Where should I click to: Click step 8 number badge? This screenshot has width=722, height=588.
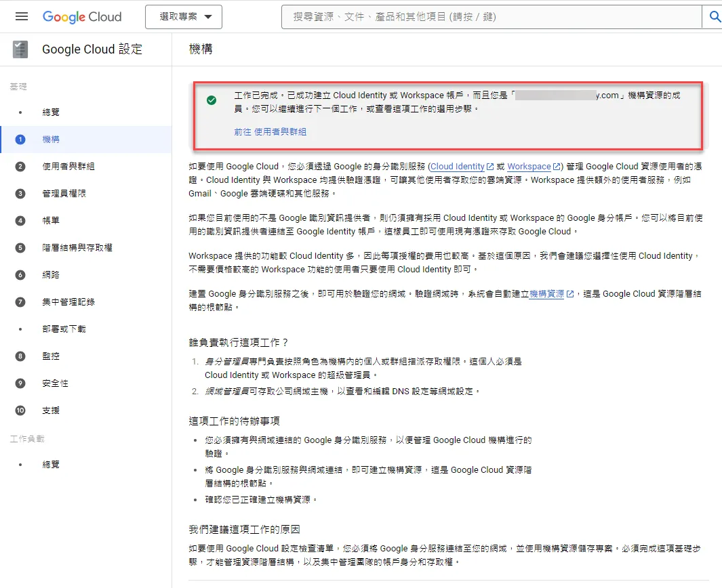(20, 356)
